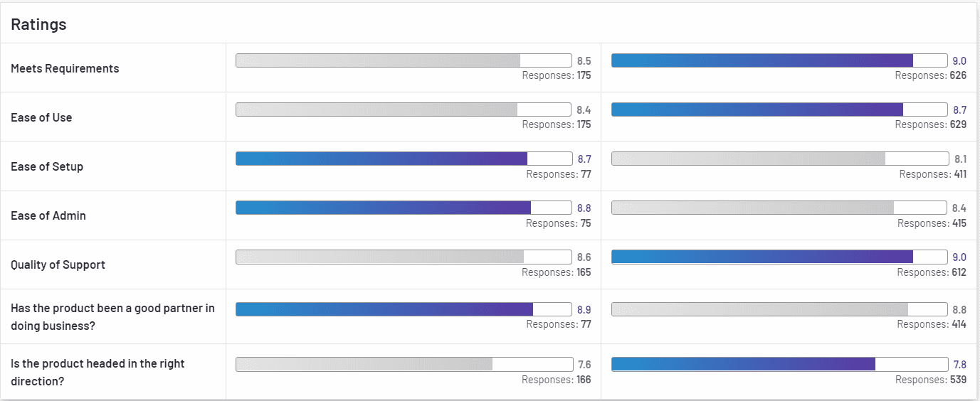980x401 pixels.
Task: Select the Ease of Admin label
Action: pyautogui.click(x=48, y=216)
